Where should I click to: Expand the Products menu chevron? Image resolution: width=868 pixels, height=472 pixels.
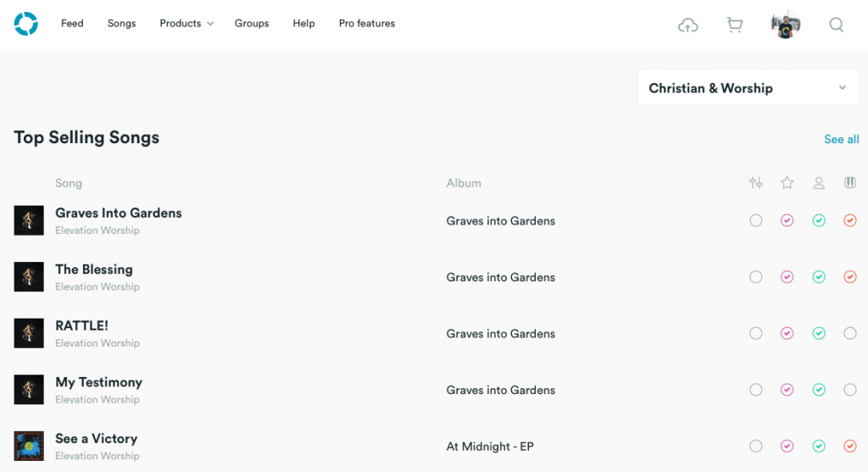210,24
